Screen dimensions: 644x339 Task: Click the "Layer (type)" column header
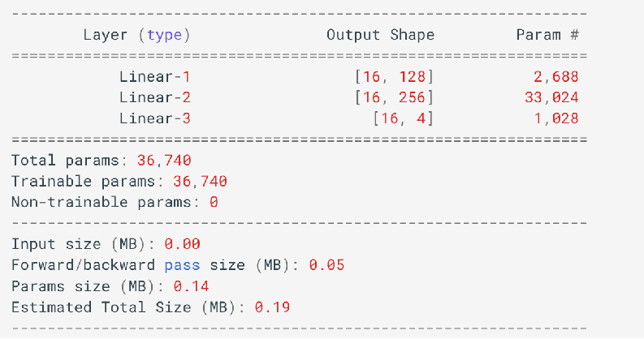136,35
